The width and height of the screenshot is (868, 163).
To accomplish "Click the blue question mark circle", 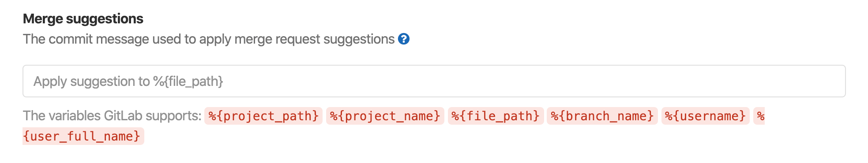I will [403, 39].
